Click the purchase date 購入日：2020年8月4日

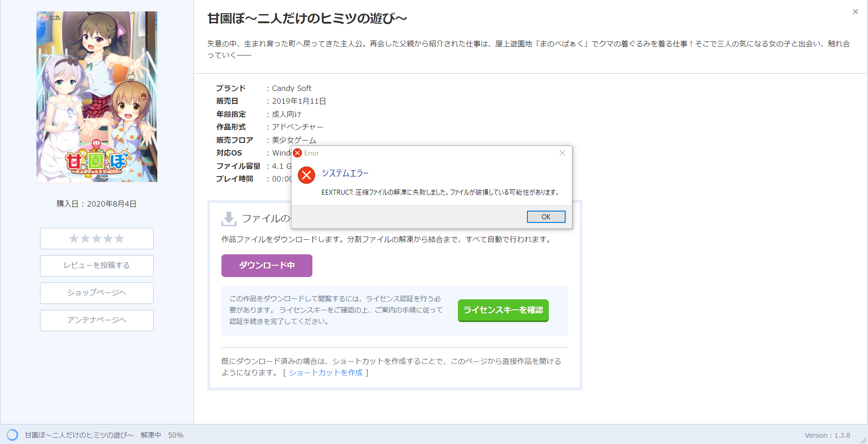click(x=96, y=204)
